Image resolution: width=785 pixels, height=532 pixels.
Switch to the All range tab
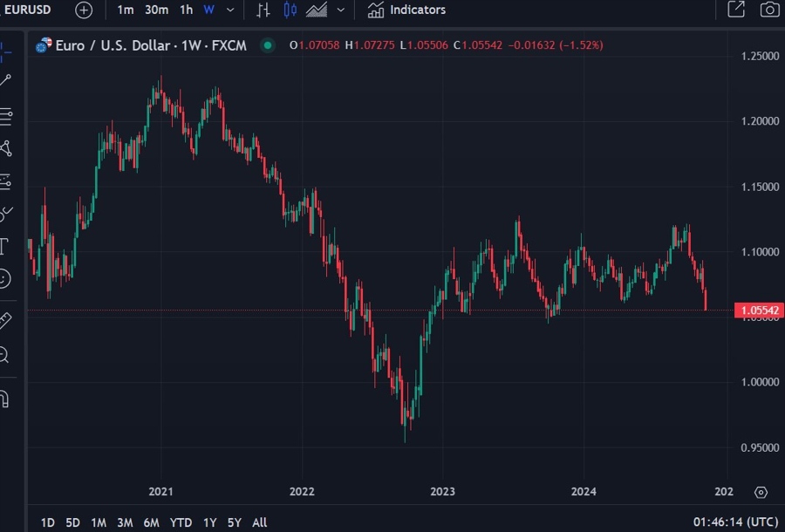(x=259, y=522)
